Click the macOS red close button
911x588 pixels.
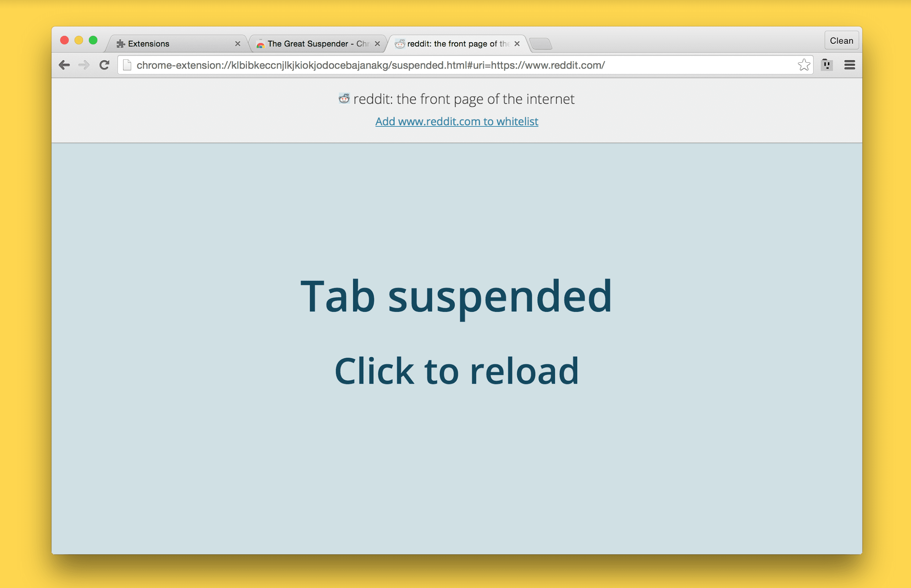[66, 43]
